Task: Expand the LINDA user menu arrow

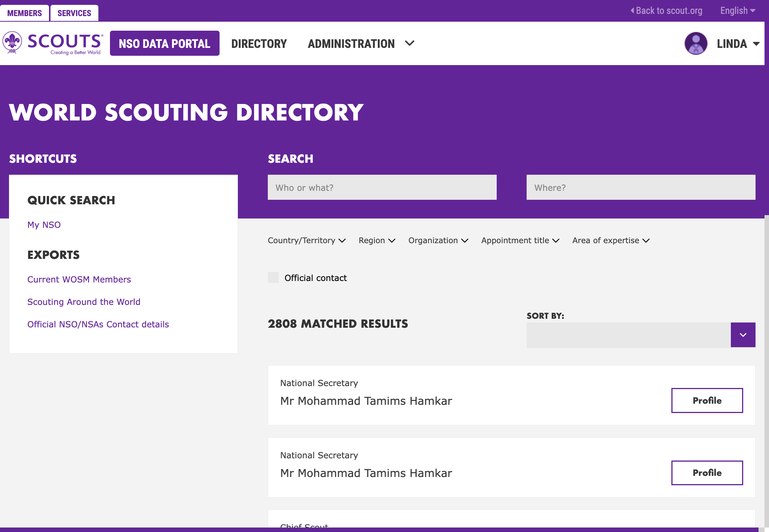Action: point(756,44)
